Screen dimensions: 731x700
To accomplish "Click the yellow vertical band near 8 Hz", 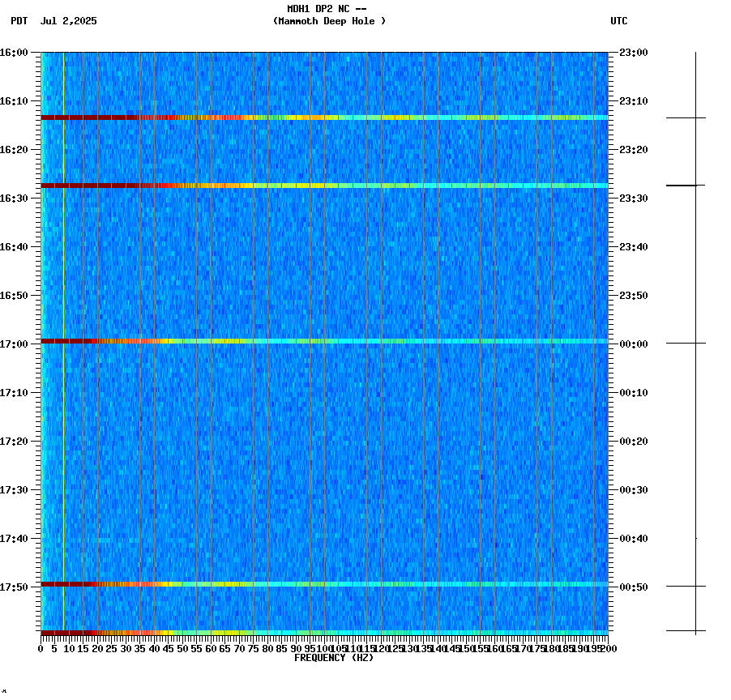I will (x=62, y=324).
